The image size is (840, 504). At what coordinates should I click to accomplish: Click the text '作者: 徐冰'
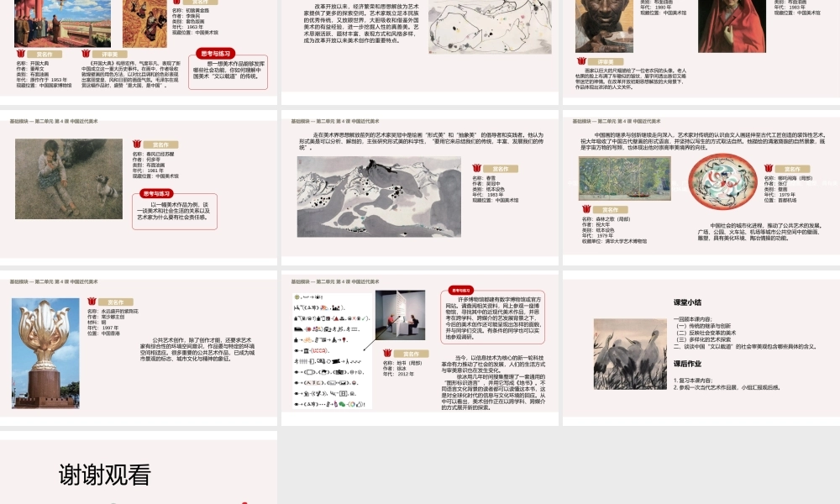395,369
